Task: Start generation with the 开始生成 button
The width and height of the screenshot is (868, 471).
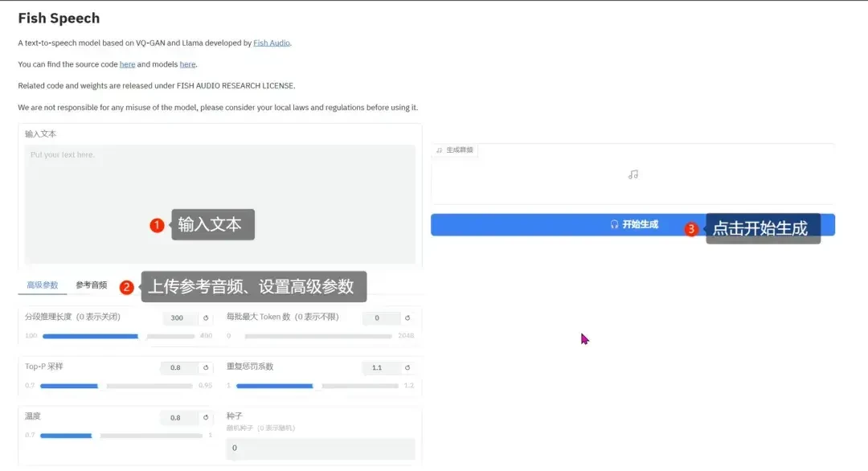Action: coord(633,225)
